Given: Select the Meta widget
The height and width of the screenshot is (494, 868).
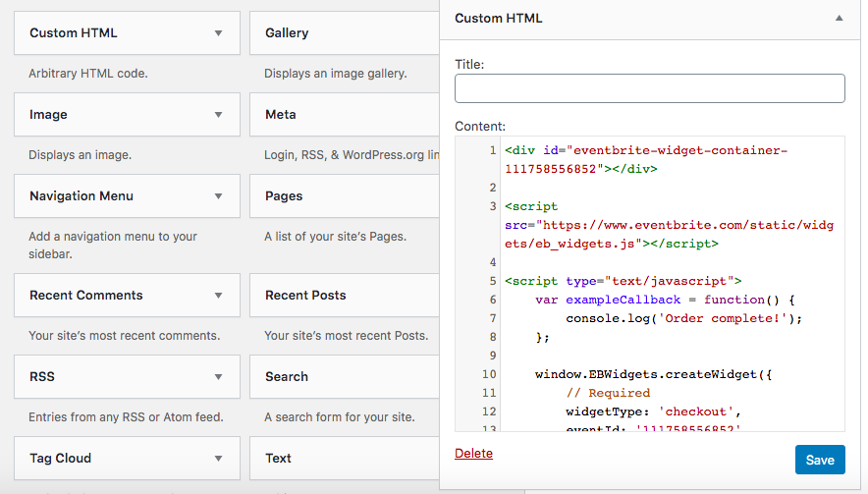Looking at the screenshot, I should tap(345, 115).
